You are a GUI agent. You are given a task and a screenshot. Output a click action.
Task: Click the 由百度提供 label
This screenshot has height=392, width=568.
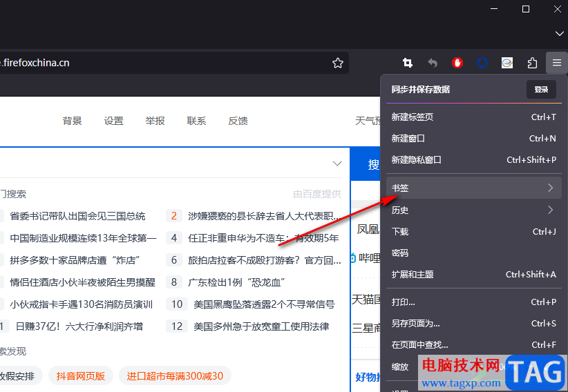point(317,195)
